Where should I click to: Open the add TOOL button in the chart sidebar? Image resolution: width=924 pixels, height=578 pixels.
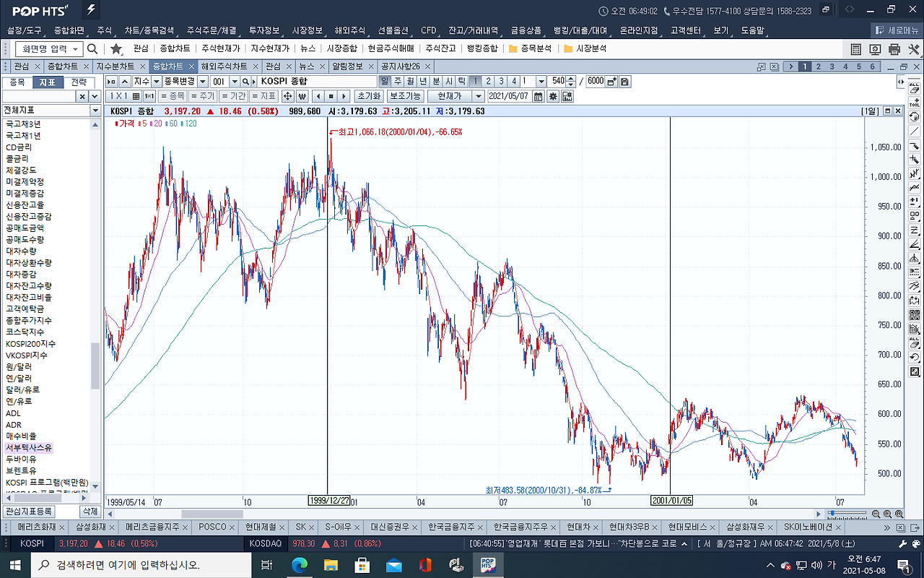point(915,101)
